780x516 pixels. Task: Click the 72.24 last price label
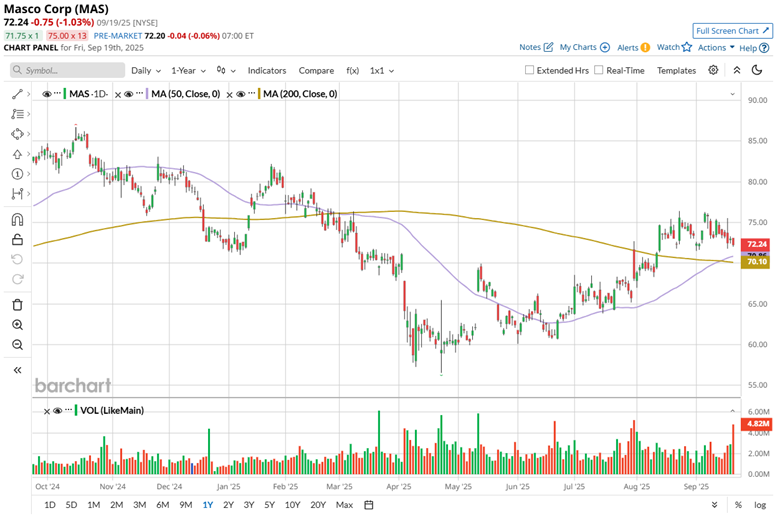756,244
